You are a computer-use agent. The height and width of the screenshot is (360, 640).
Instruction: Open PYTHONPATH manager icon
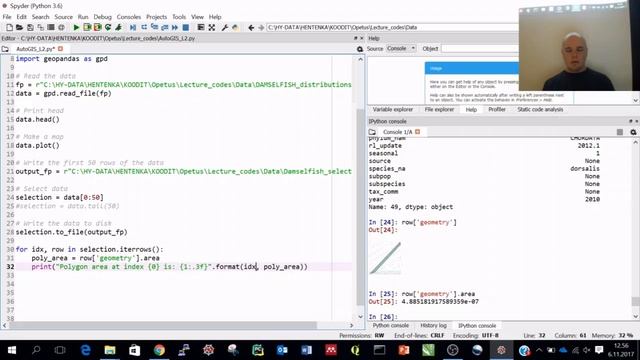tap(235, 27)
